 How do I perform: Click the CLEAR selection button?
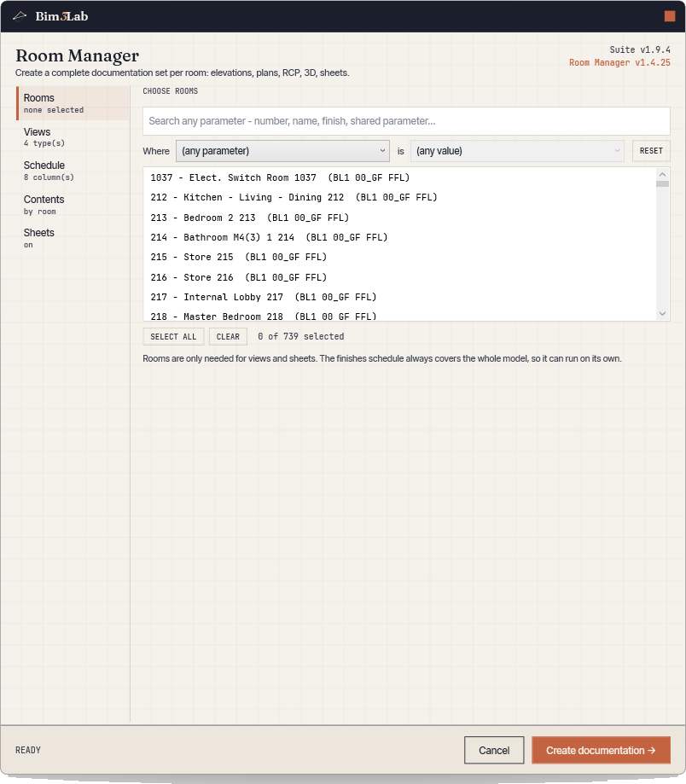click(x=228, y=336)
